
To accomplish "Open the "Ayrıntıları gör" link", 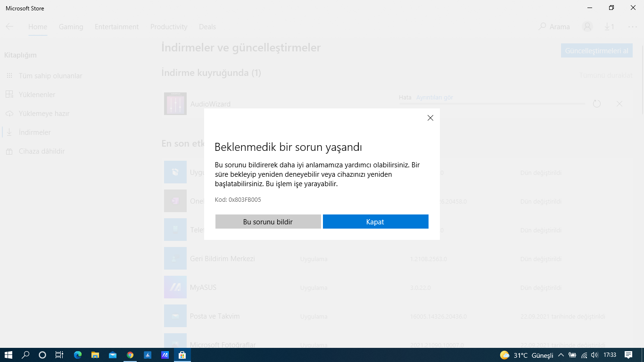I will 434,98.
